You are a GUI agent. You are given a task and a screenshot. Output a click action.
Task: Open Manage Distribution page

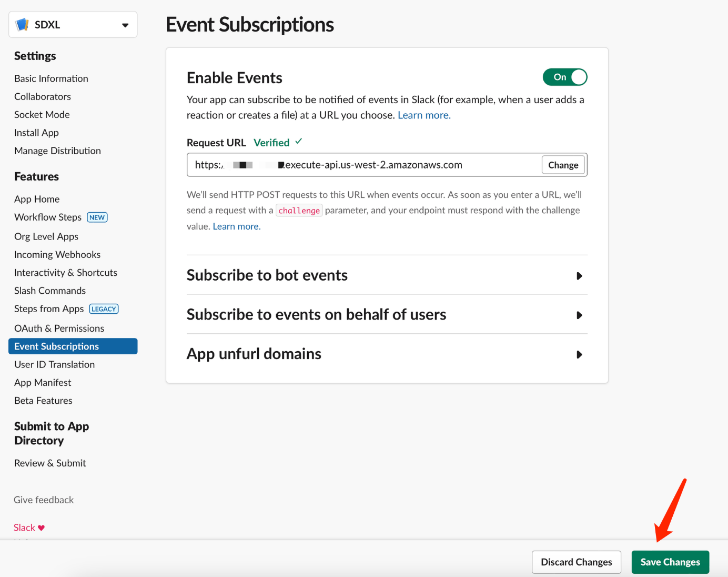coord(57,151)
